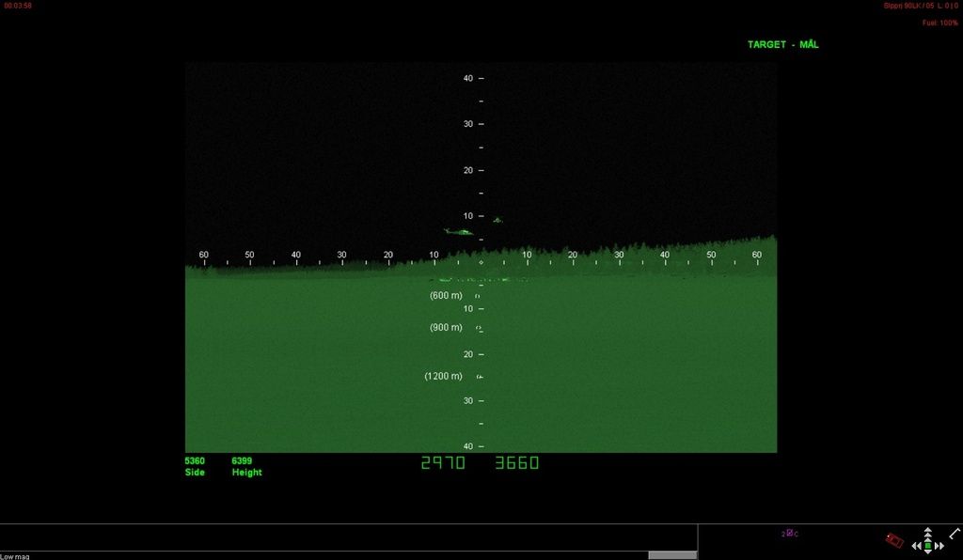Click the TARGET - MÅL indicator

tap(782, 45)
